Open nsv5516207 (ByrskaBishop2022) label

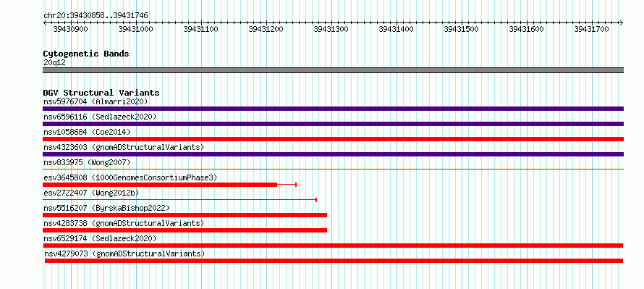[x=106, y=208]
